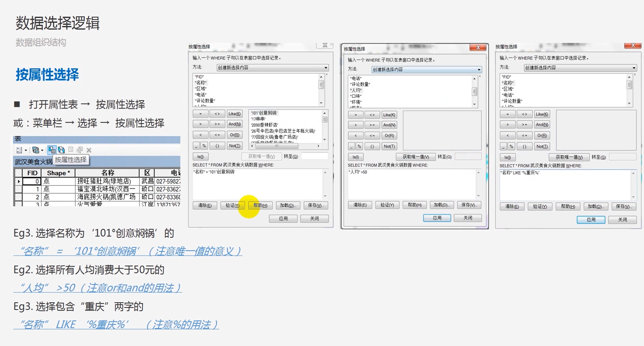
Task: Pick unique value '101°创意焖锅' in the values list
Action: click(264, 113)
